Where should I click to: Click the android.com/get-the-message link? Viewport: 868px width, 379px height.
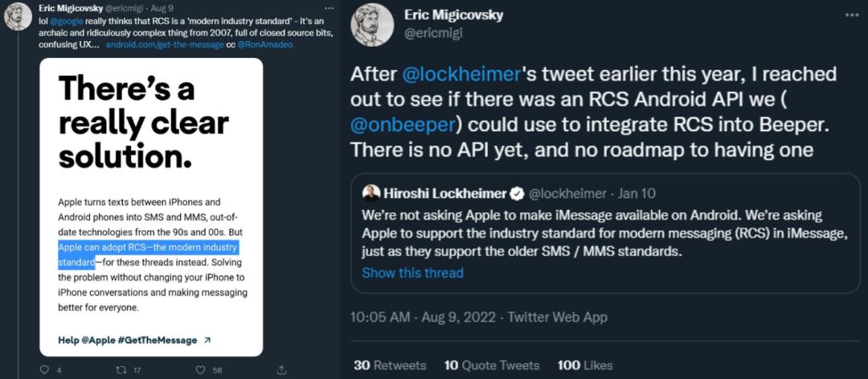[x=155, y=45]
